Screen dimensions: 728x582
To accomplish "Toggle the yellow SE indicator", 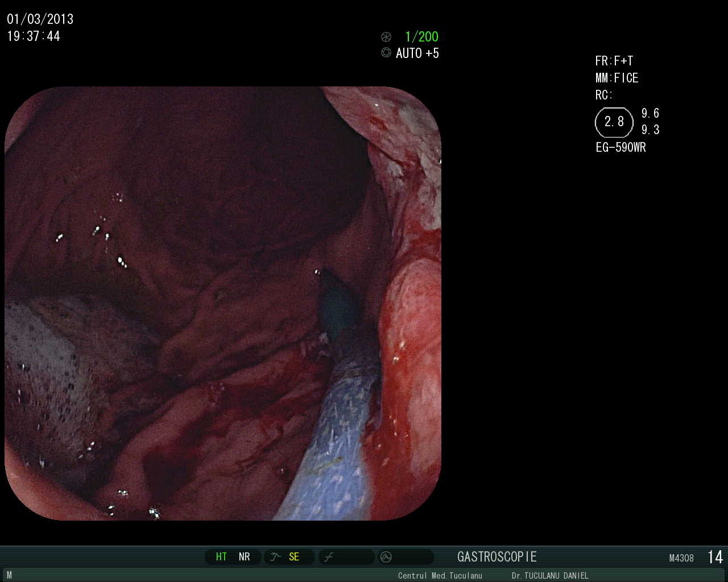I will (x=294, y=557).
